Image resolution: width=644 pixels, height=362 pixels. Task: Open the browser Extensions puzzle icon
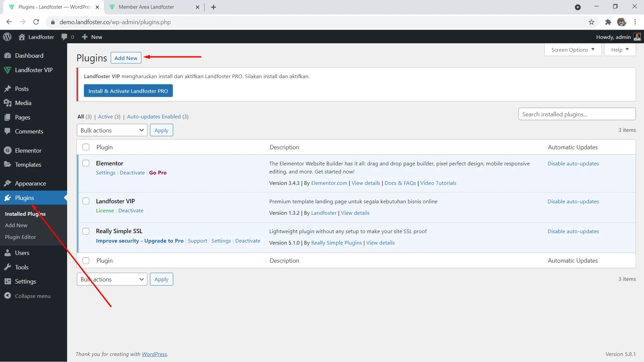pyautogui.click(x=608, y=22)
